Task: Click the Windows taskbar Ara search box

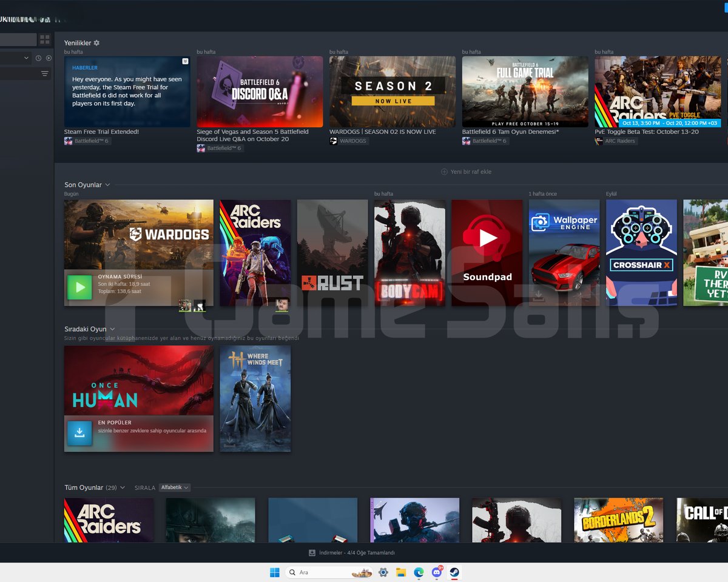Action: (329, 572)
